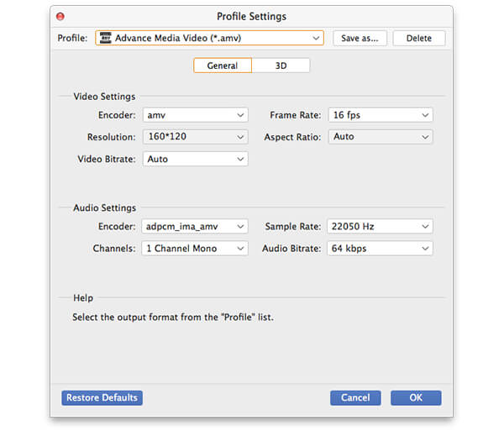Open the Audio Bitrate 64 kbps dropdown
Image resolution: width=504 pixels, height=431 pixels.
(380, 249)
